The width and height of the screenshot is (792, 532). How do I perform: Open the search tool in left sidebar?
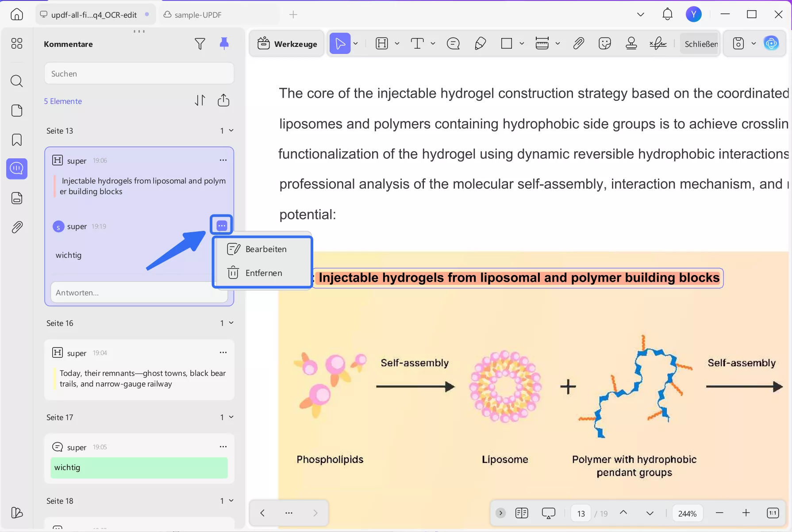pos(17,81)
